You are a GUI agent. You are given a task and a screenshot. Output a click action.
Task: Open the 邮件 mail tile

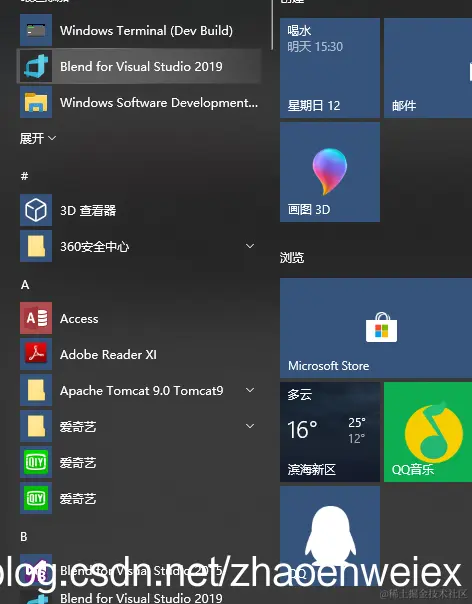[428, 68]
